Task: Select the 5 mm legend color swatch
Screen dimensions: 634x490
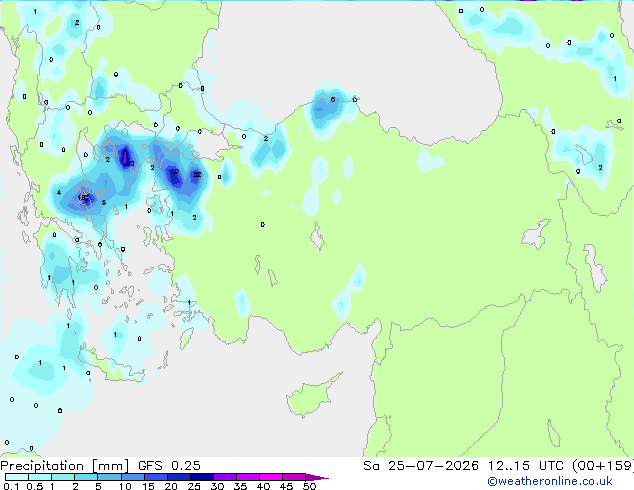Action: point(110,477)
